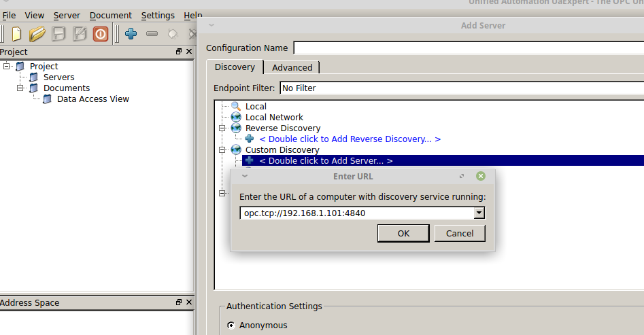Image resolution: width=644 pixels, height=335 pixels.
Task: Select the Anonymous authentication radio button
Action: [231, 325]
